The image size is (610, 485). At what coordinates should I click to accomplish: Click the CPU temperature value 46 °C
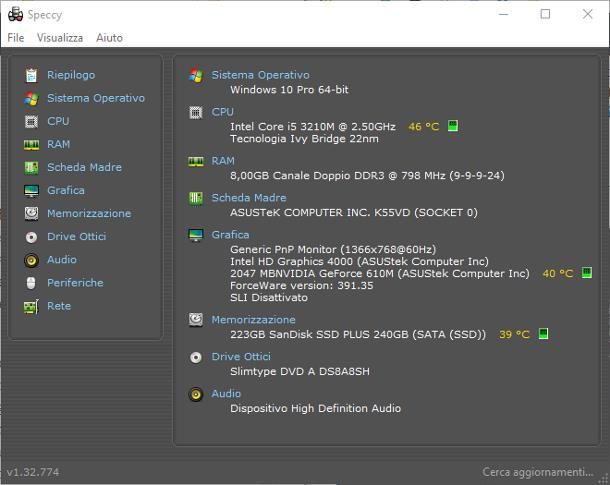coord(424,126)
